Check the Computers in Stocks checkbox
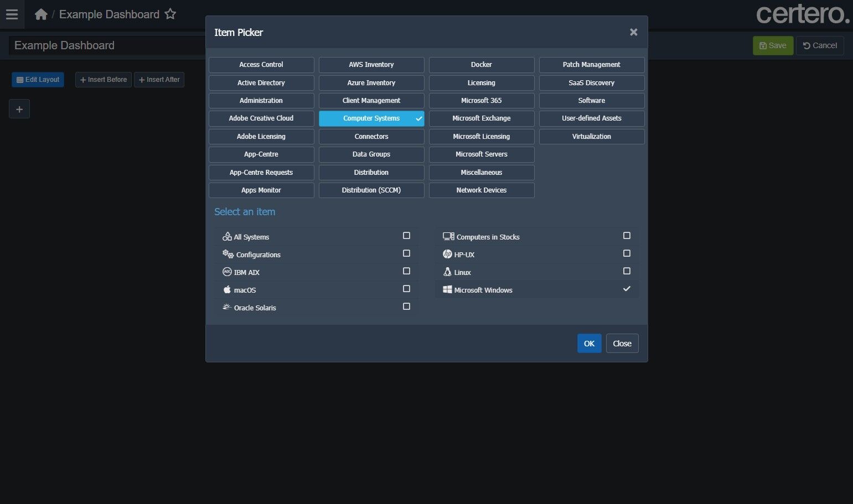 coord(627,236)
